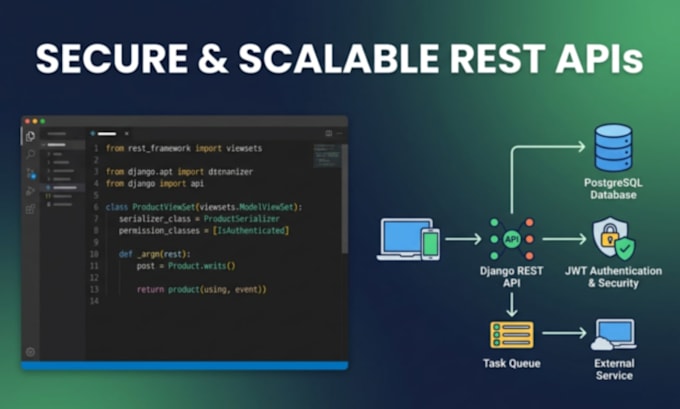Click 'IsAuthenticated' in the code
Viewport: 680px width, 409px height.
click(251, 230)
